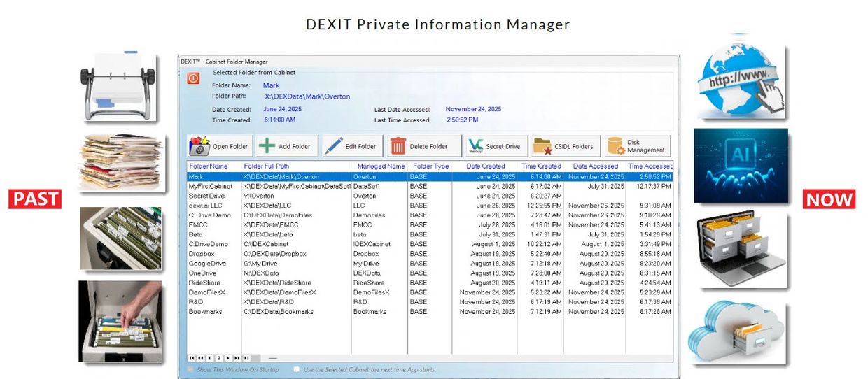Click the Rolodex card file image
868x379 pixels.
coord(118,84)
